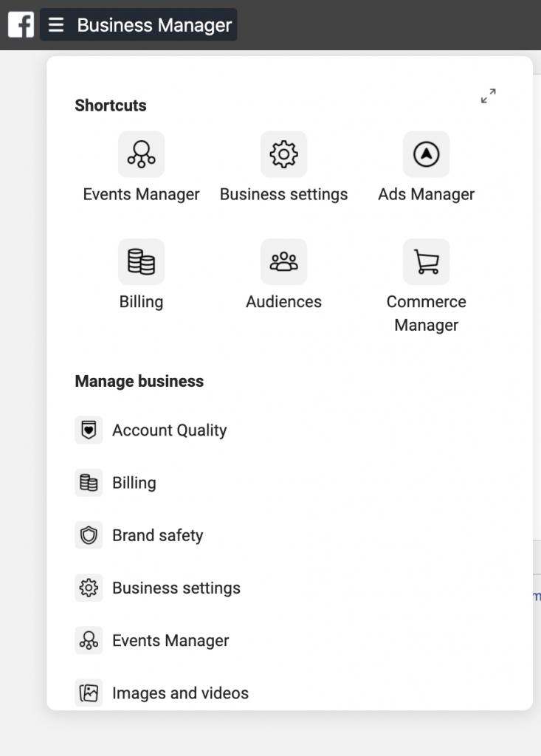Click Ads Manager shortcut label

pos(427,194)
